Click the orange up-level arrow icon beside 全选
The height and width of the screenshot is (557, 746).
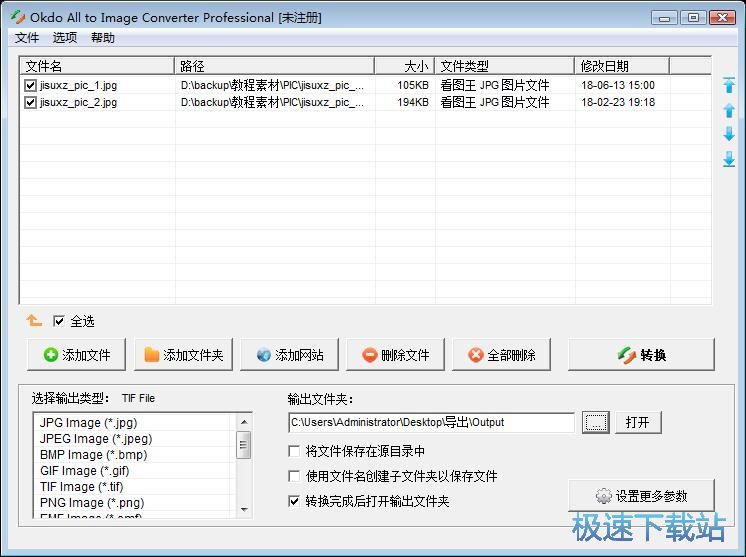[x=34, y=321]
